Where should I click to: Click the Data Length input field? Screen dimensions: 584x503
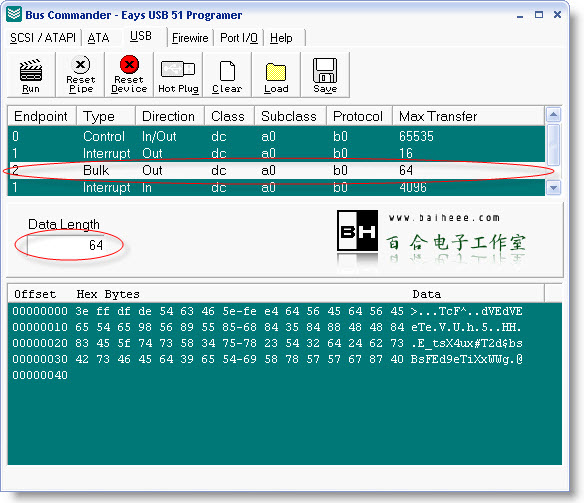[x=66, y=245]
